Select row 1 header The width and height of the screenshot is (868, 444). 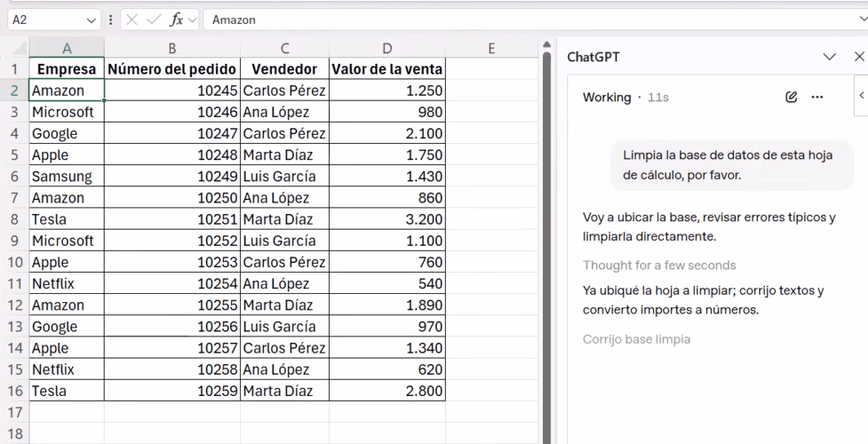[x=14, y=69]
